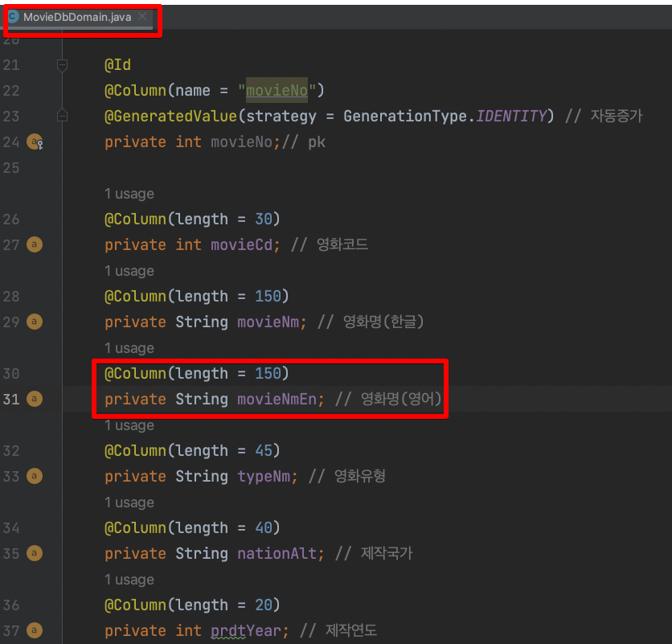This screenshot has width=672, height=644.
Task: Click the column gutter icon on line 31
Action: (x=35, y=399)
